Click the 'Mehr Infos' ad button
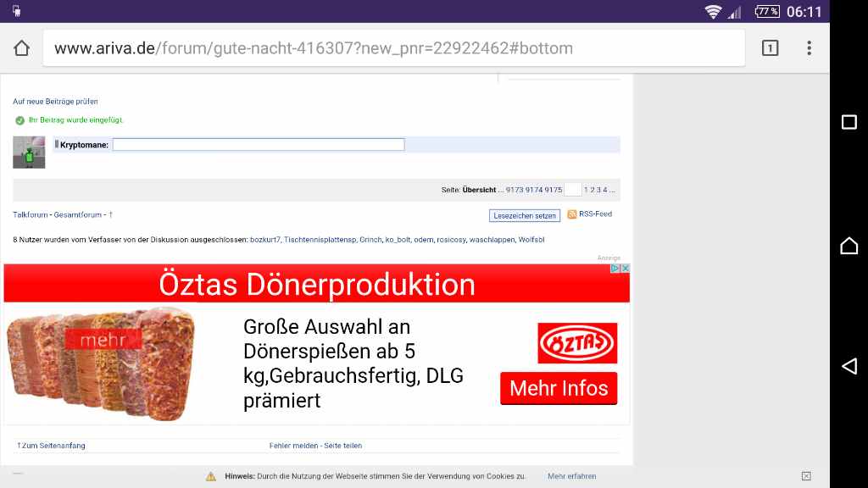 [x=559, y=388]
